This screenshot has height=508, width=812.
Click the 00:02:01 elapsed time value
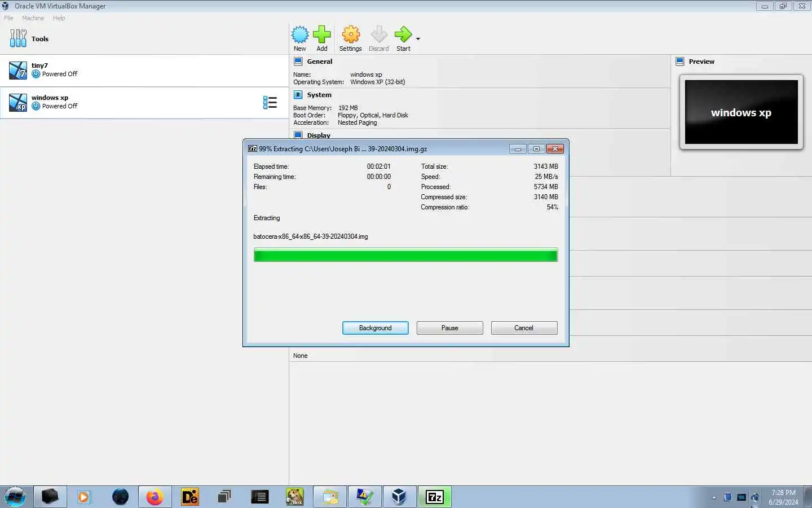379,167
